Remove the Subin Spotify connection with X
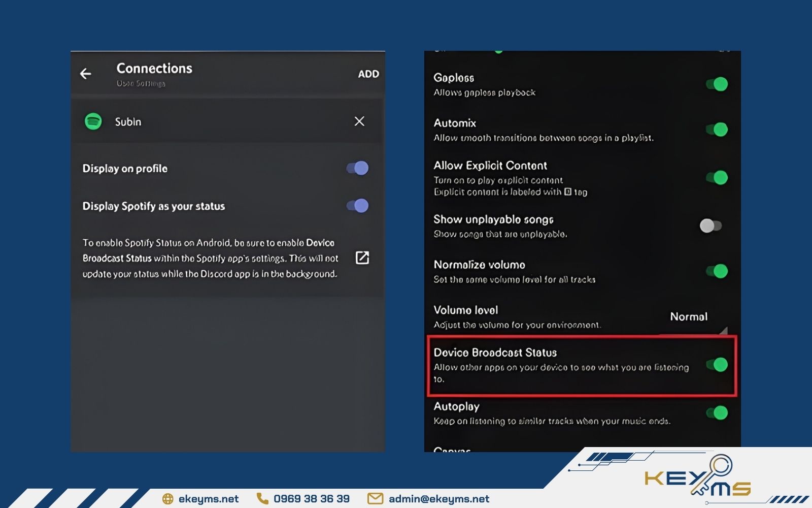 click(x=359, y=121)
